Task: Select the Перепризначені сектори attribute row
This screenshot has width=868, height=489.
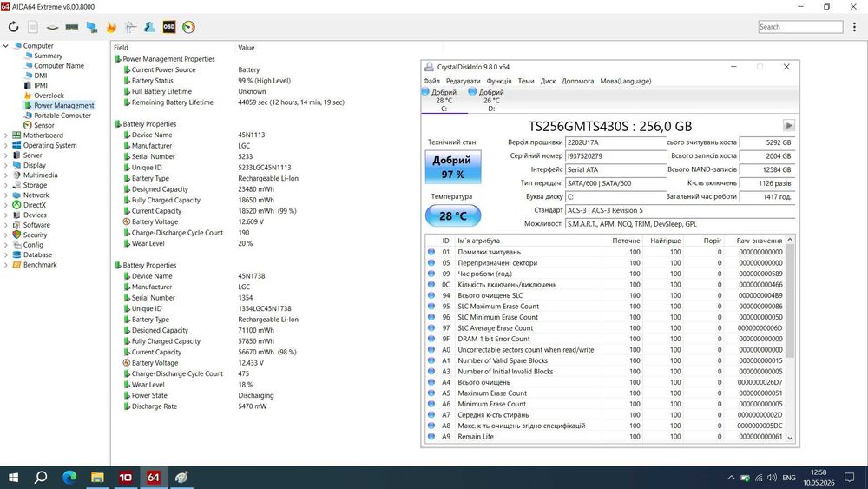Action: pyautogui.click(x=604, y=263)
